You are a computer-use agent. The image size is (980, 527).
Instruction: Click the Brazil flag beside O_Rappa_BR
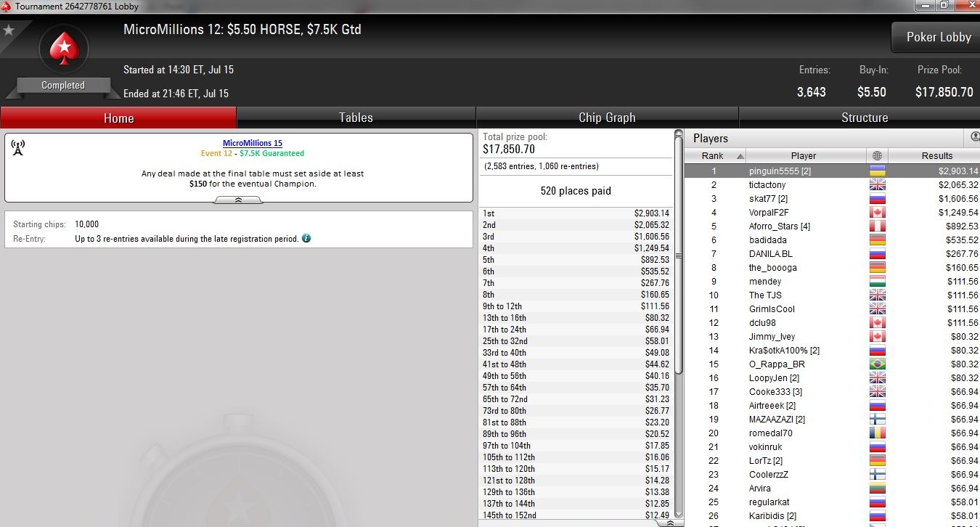pyautogui.click(x=877, y=364)
